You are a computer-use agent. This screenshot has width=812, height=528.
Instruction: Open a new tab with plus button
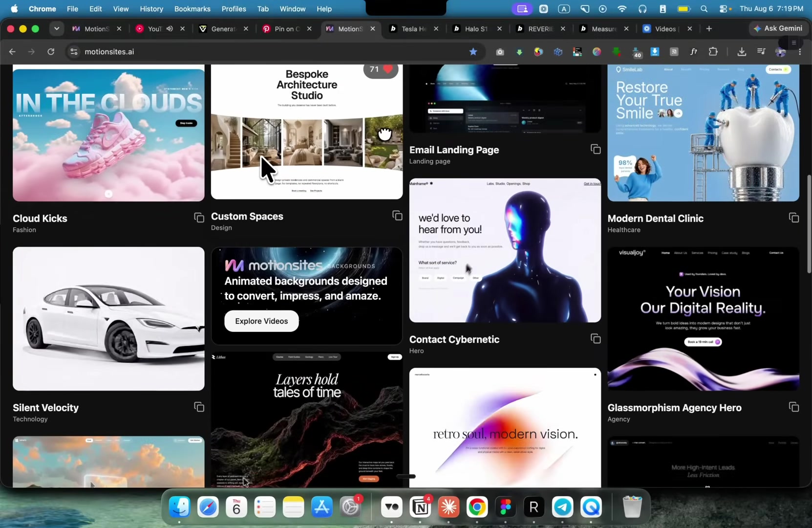[709, 29]
